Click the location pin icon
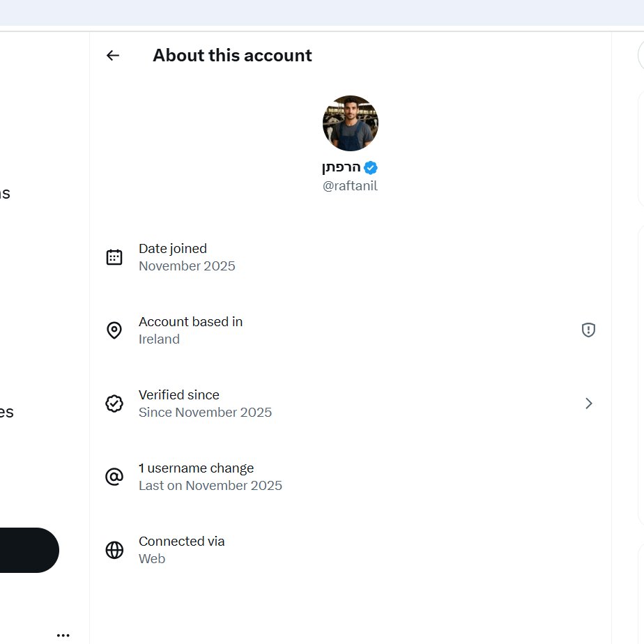The image size is (644, 644). point(114,330)
